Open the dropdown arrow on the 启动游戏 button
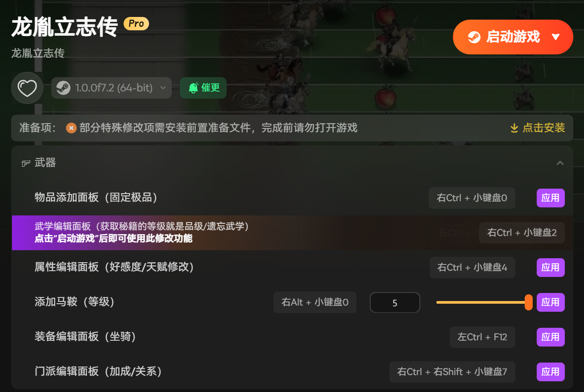584x392 pixels. [x=555, y=37]
